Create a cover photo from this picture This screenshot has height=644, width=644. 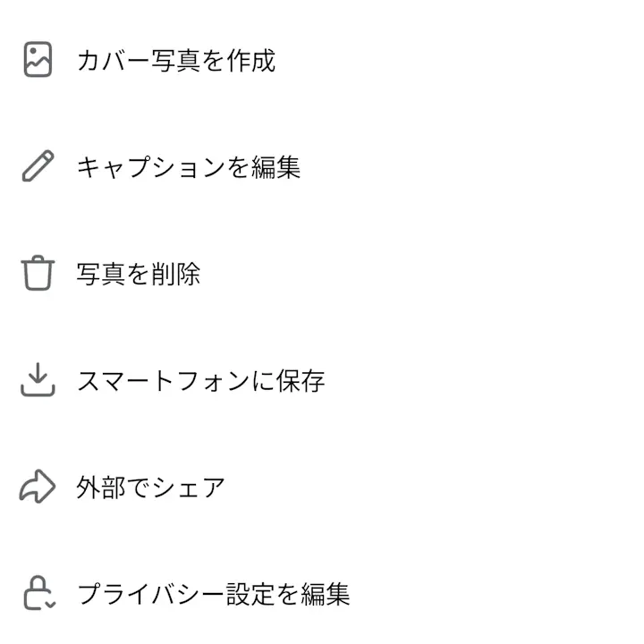click(176, 61)
